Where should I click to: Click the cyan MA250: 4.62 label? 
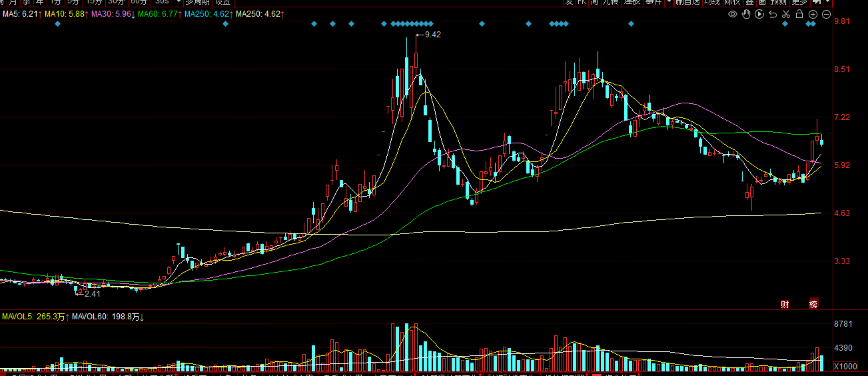[x=209, y=14]
